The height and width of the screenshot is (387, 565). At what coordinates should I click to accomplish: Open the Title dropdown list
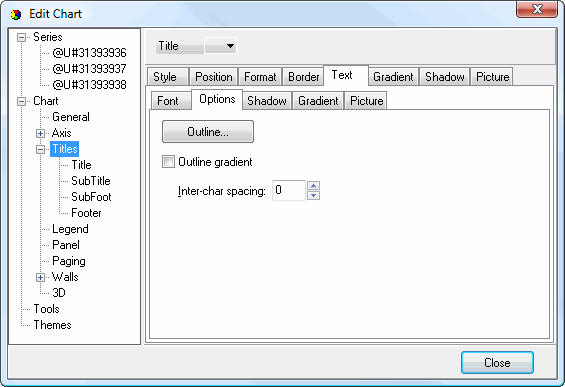click(221, 46)
